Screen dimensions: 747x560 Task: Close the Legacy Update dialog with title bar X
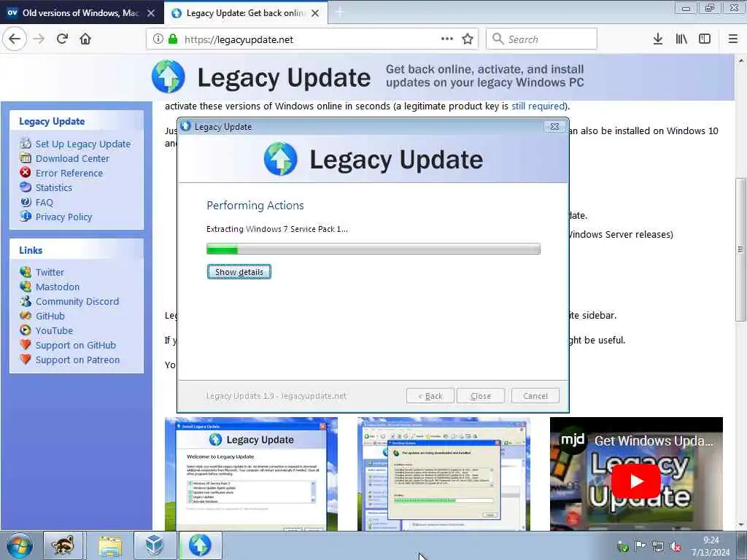pyautogui.click(x=554, y=127)
